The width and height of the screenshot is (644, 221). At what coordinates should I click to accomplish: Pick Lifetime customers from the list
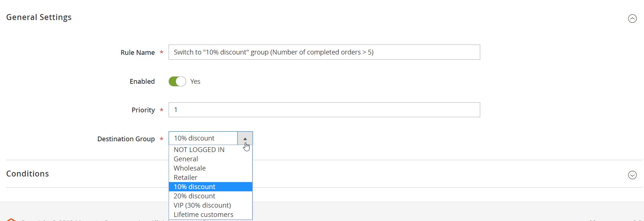(x=204, y=215)
